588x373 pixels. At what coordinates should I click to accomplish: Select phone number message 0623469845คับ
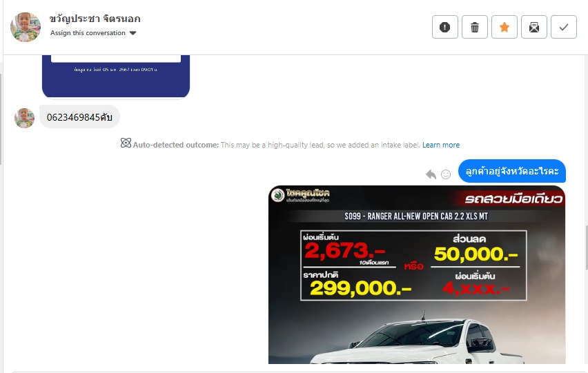pyautogui.click(x=79, y=117)
